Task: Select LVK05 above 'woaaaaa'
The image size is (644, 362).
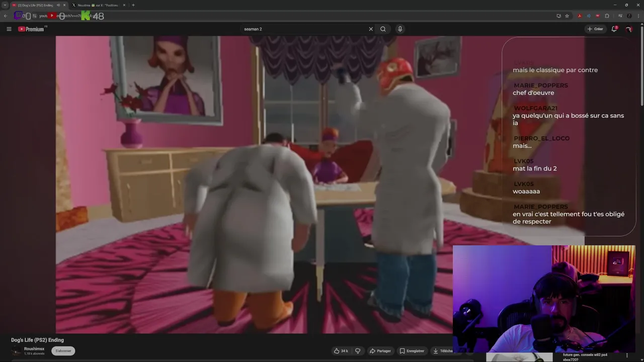Action: pyautogui.click(x=524, y=184)
